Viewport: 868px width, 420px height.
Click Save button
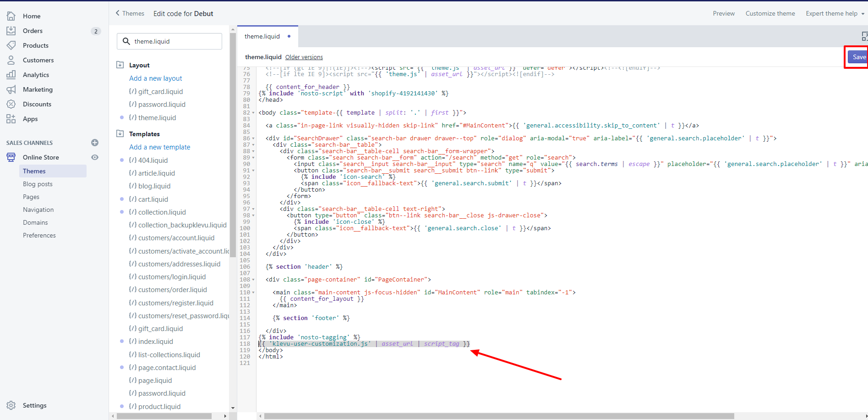[x=858, y=57]
